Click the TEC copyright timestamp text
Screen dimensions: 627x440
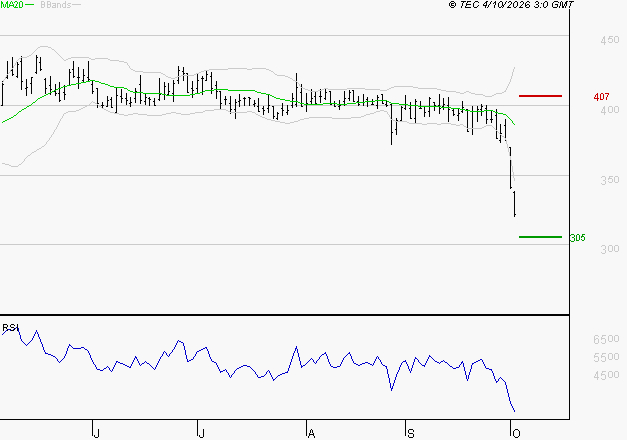pos(511,5)
